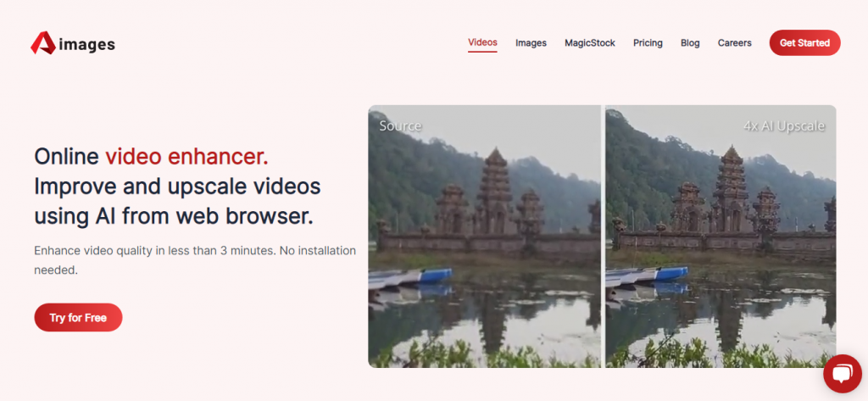Screen dimensions: 868x401
Task: Click the Try for Free button
Action: 78,317
